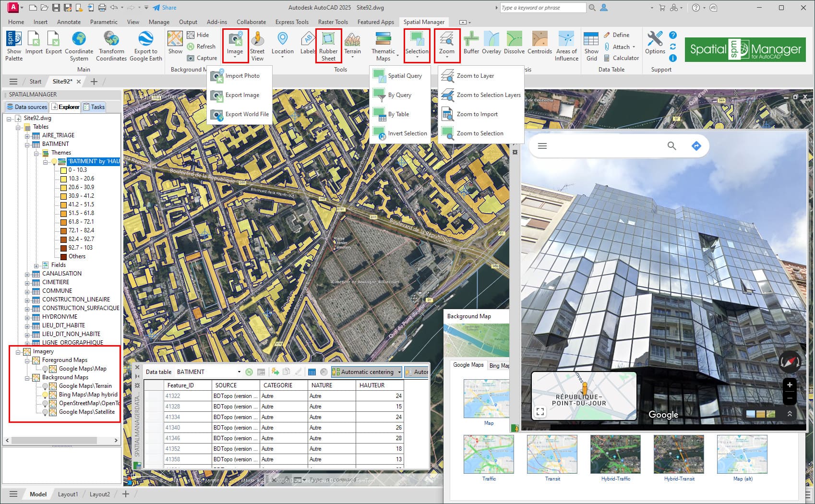Viewport: 815px width, 504px height.
Task: Open the Street View tool
Action: 257,46
